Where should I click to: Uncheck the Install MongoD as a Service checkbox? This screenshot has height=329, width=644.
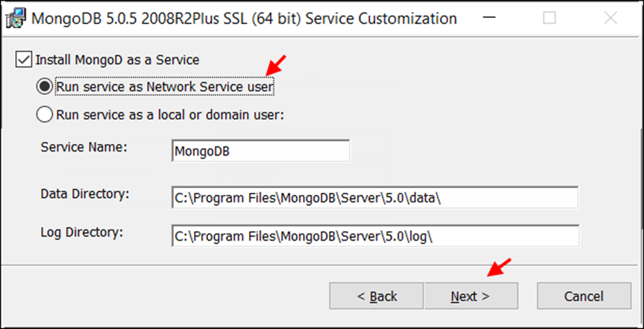(23, 60)
